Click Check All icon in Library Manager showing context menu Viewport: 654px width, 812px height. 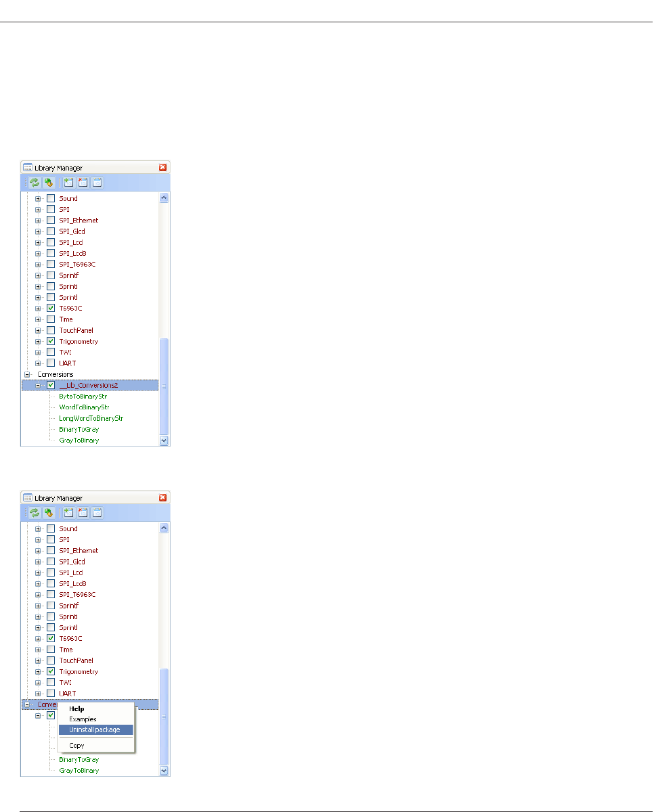tap(68, 513)
